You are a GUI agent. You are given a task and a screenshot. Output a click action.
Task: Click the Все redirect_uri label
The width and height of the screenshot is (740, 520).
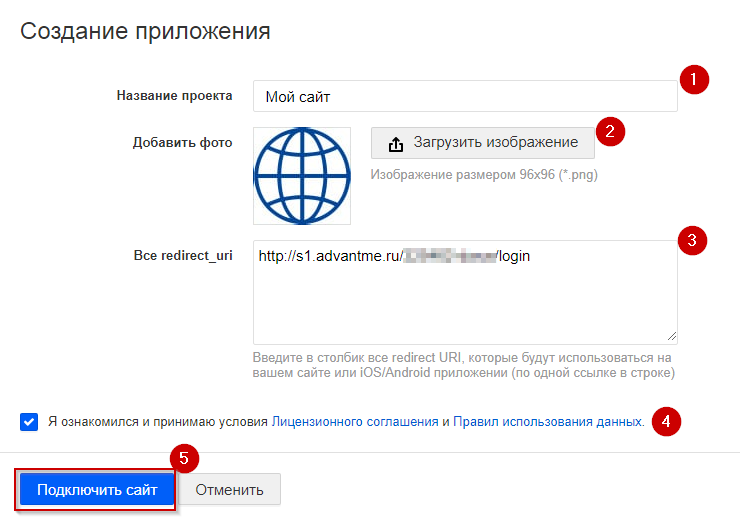[183, 256]
